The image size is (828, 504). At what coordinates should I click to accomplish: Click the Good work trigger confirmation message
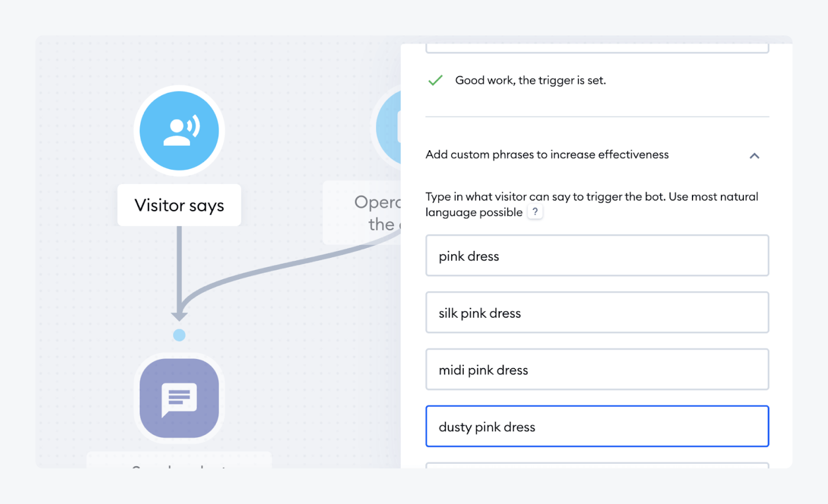click(x=530, y=80)
